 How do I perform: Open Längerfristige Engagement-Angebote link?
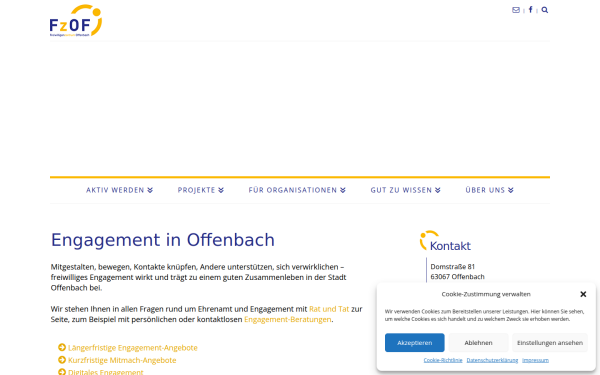[x=133, y=347]
